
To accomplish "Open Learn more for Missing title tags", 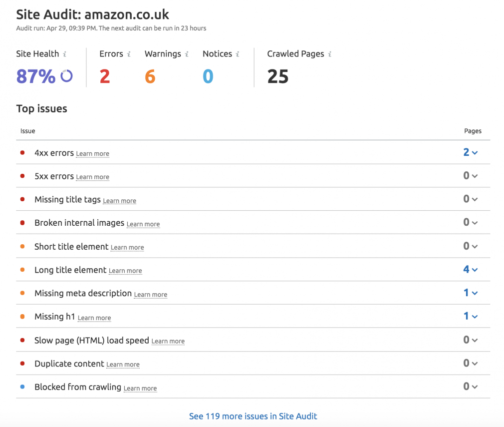I will tap(119, 200).
